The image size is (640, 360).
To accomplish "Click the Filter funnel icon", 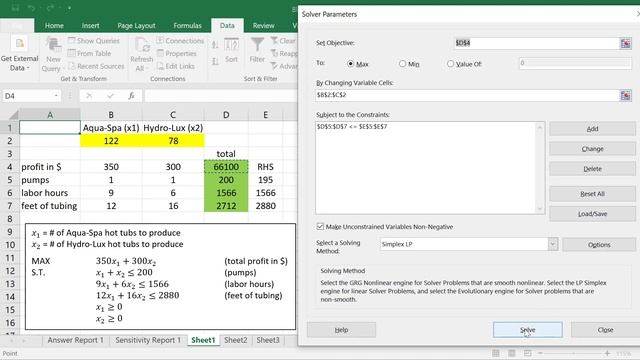I will [257, 45].
